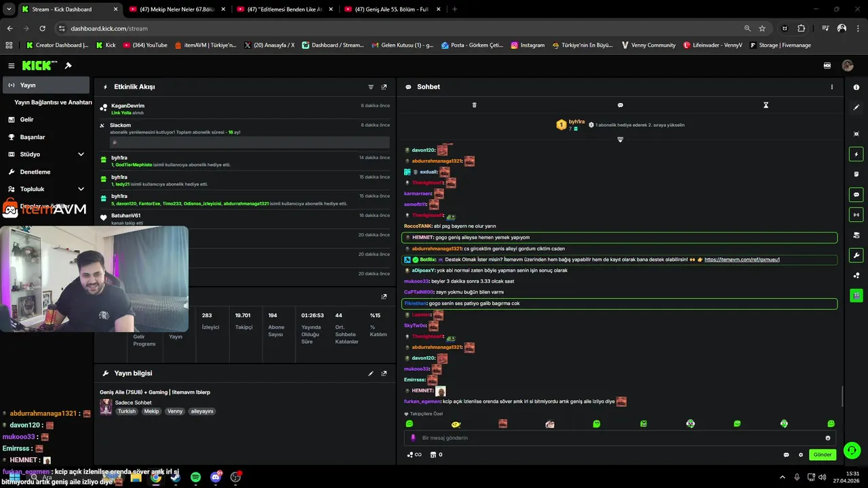Open the three-dot menu in Sohbet panel
868x488 pixels.
tap(832, 87)
